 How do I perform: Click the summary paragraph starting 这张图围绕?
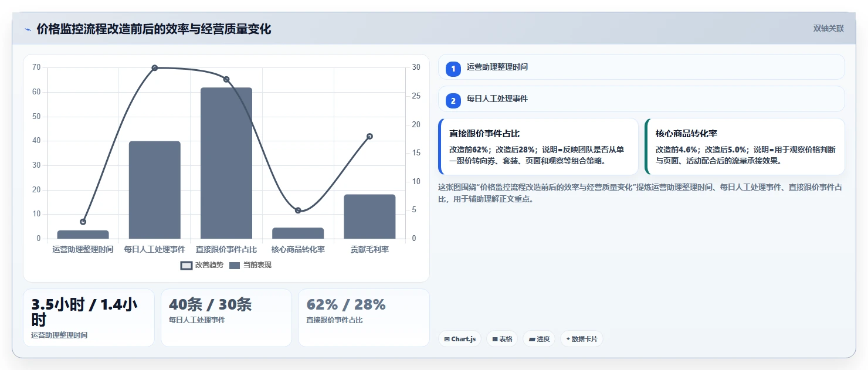[641, 193]
